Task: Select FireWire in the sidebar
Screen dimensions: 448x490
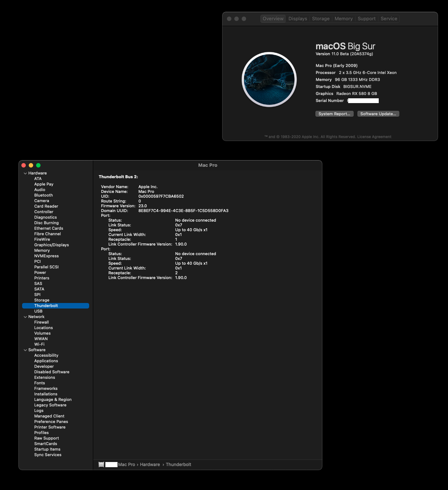Action: coord(42,240)
